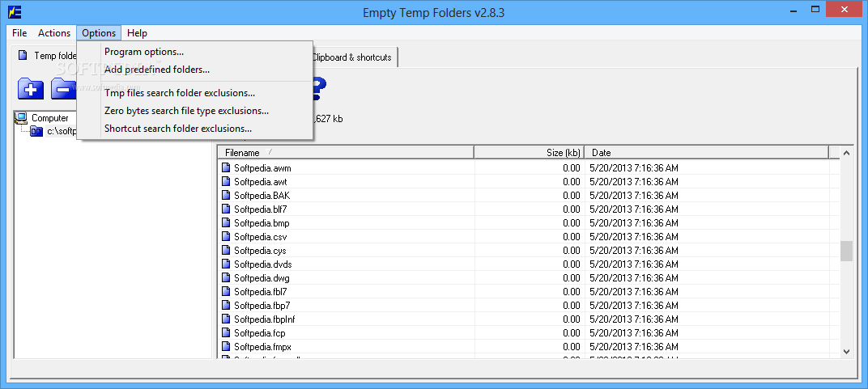Select the Softpedia.dvds filename

263,264
